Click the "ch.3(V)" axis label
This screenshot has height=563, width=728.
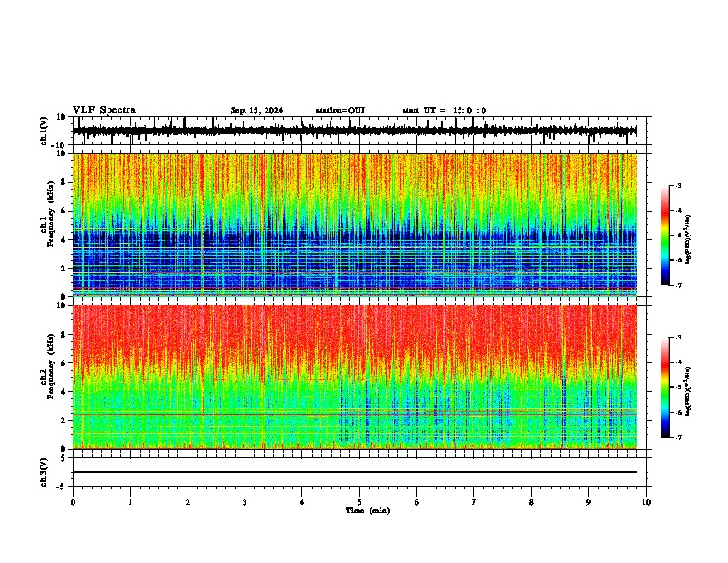tap(44, 472)
